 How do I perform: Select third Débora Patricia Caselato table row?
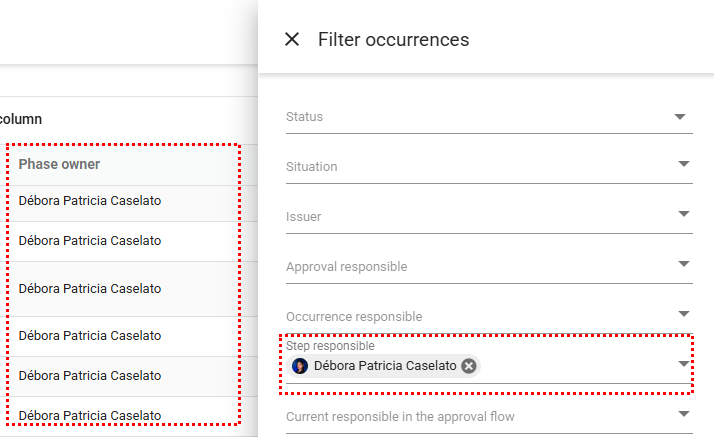pos(90,288)
